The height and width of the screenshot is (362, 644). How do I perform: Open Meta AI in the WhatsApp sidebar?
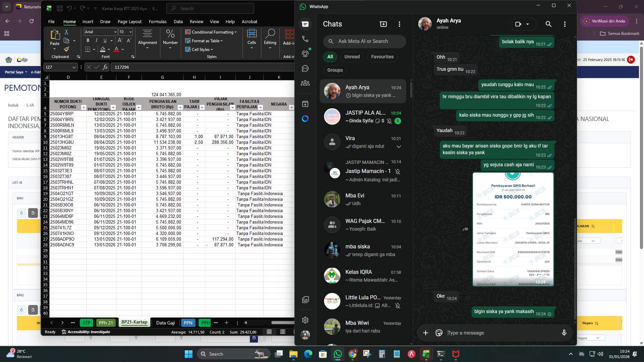click(305, 119)
